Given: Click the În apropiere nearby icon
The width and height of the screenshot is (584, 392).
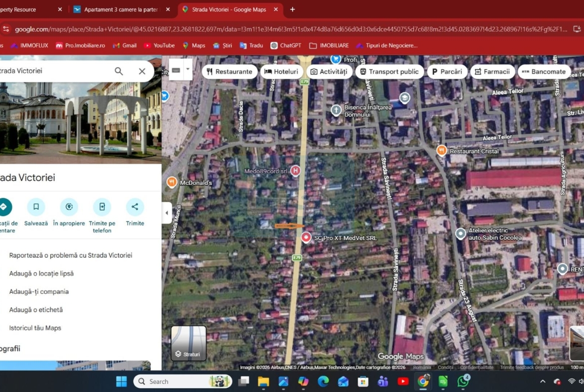Looking at the screenshot, I should tap(69, 207).
